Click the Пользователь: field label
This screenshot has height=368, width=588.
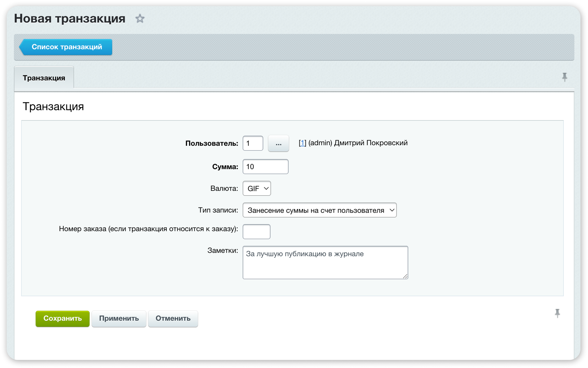pyautogui.click(x=212, y=143)
